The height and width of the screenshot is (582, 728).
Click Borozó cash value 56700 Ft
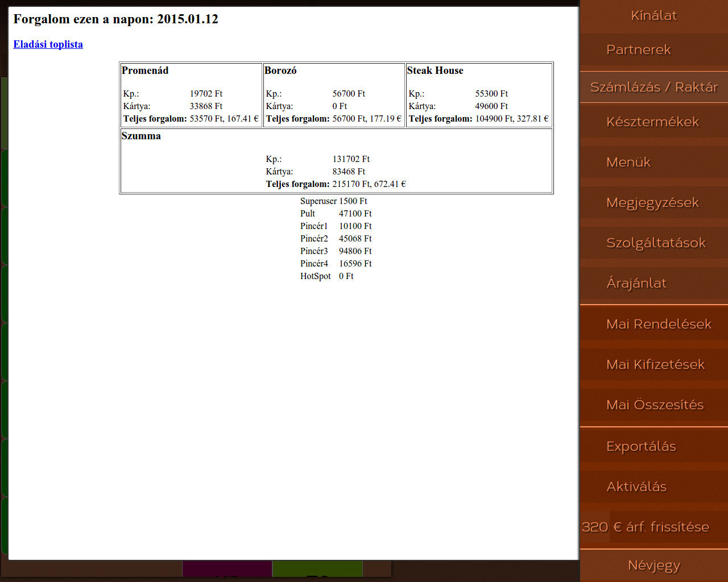click(349, 94)
